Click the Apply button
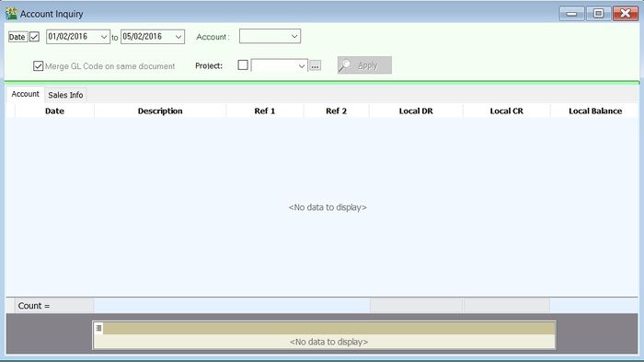The width and height of the screenshot is (644, 362). pyautogui.click(x=364, y=65)
